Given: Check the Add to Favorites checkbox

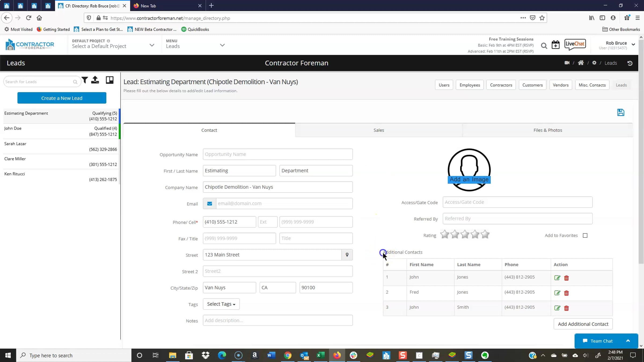Looking at the screenshot, I should (x=585, y=235).
